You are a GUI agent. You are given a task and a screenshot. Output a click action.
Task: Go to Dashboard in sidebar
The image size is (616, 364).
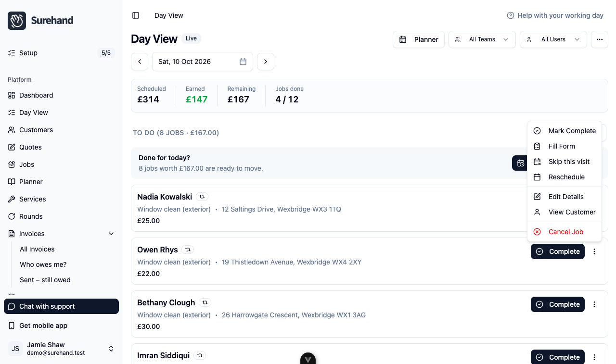[x=61, y=95]
